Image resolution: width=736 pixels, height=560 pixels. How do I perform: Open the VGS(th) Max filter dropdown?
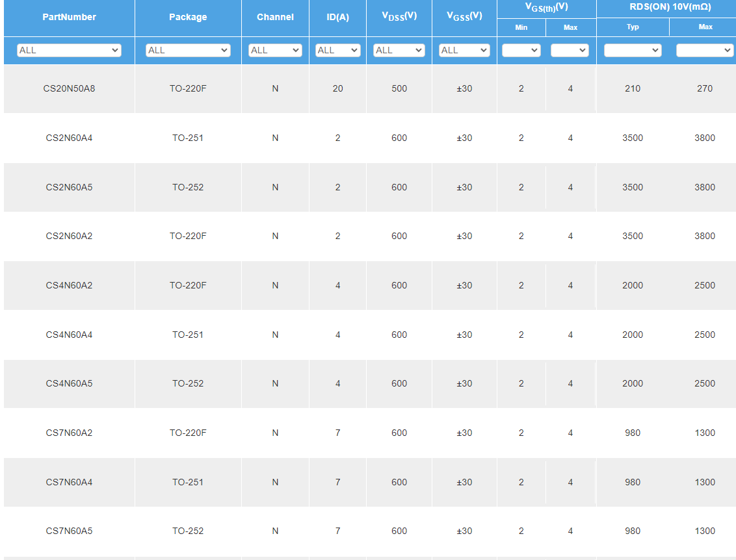click(x=570, y=50)
